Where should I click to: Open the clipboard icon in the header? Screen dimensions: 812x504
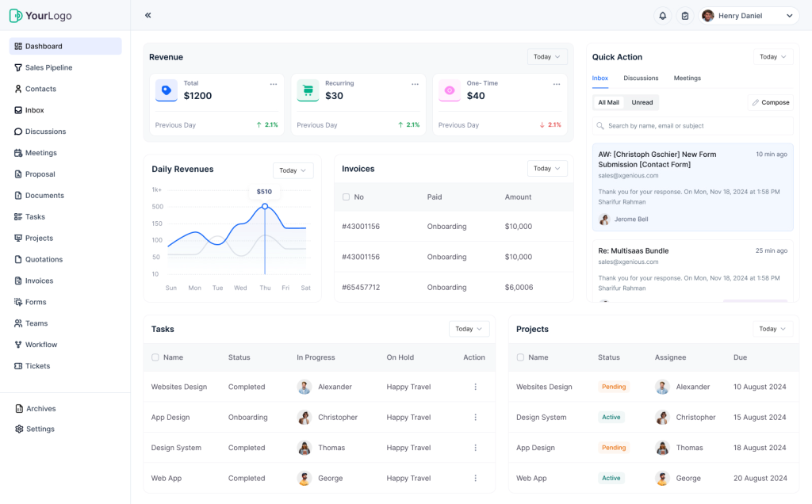pyautogui.click(x=685, y=16)
